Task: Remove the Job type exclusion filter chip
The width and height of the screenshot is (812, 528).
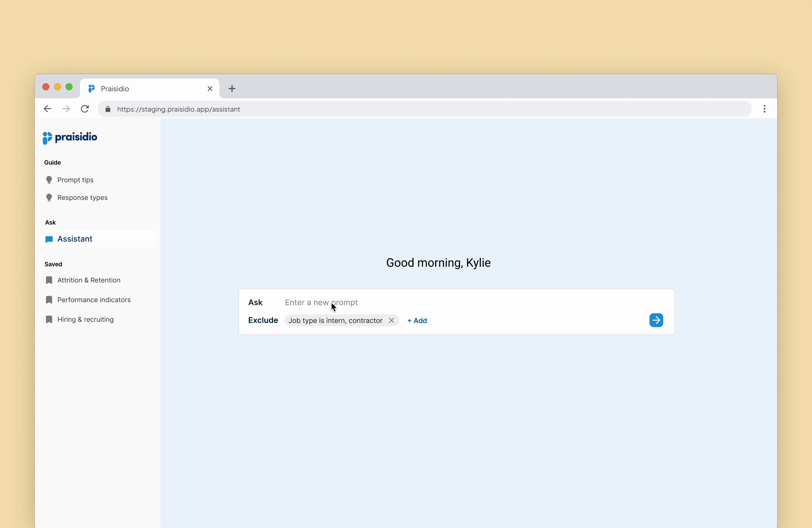Action: tap(391, 320)
